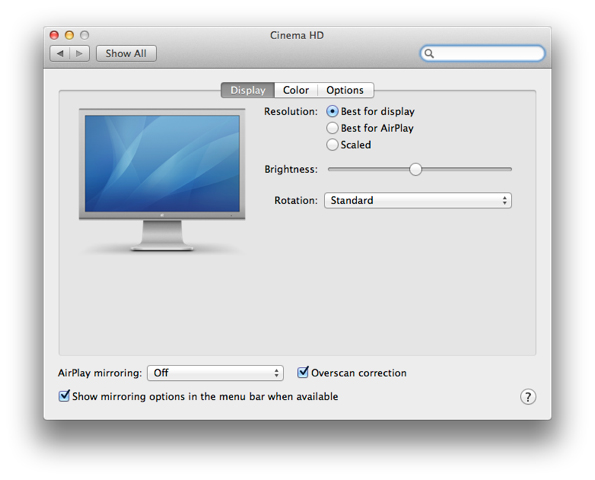This screenshot has height=480, width=595.
Task: Open the AirPlay mirroring Off dropdown
Action: coord(215,373)
